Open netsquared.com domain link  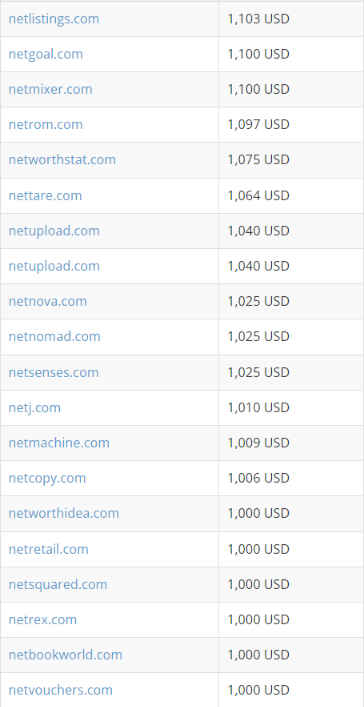58,584
